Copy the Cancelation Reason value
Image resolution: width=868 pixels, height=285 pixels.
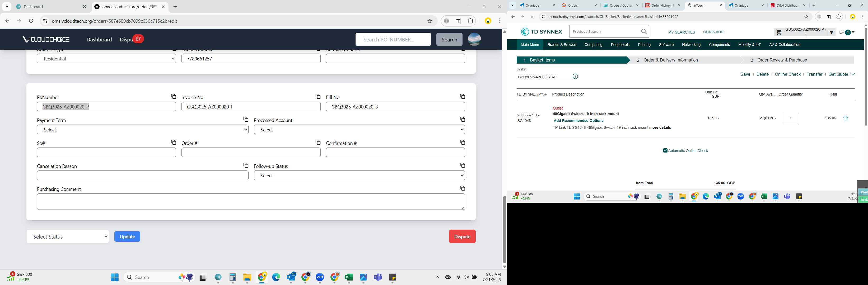coord(246,165)
